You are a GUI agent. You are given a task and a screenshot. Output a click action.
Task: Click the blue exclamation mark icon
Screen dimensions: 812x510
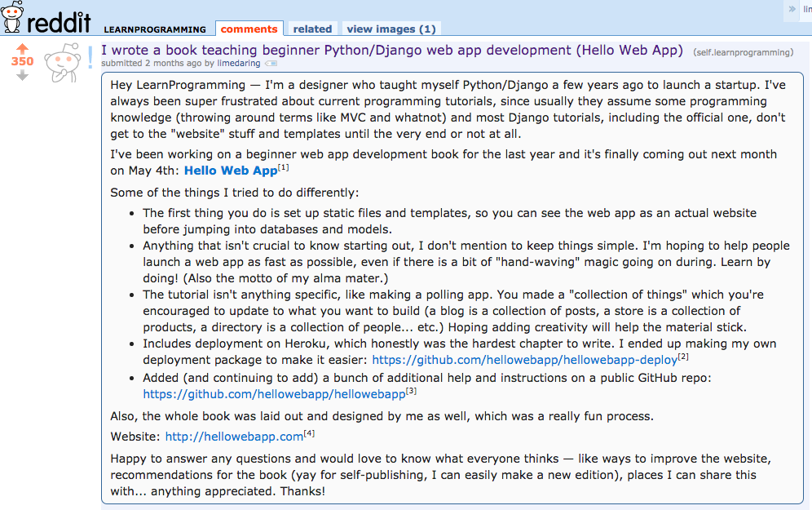90,58
